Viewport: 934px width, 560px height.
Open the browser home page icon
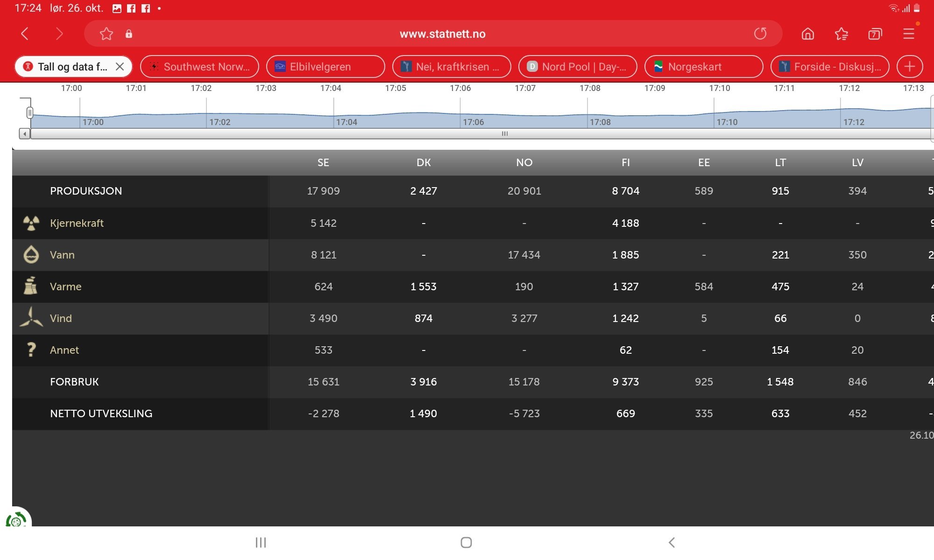point(807,34)
